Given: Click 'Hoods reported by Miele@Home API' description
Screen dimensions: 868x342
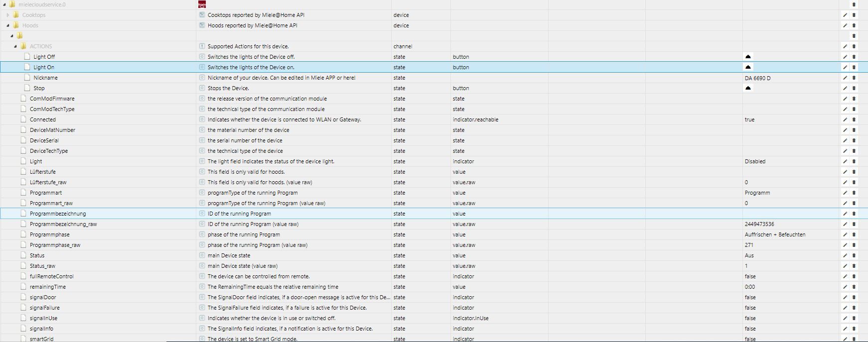Looking at the screenshot, I should tap(252, 25).
